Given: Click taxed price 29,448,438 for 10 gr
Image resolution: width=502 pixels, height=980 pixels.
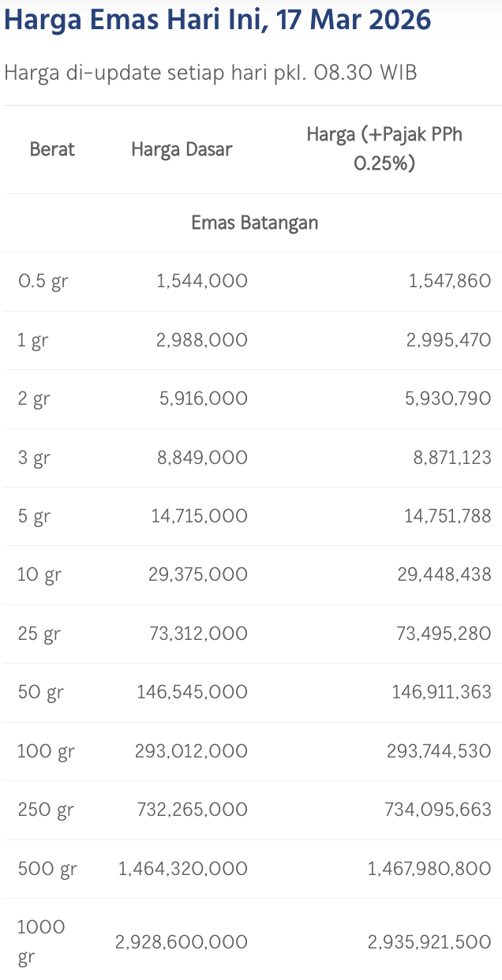Looking at the screenshot, I should pyautogui.click(x=444, y=574).
